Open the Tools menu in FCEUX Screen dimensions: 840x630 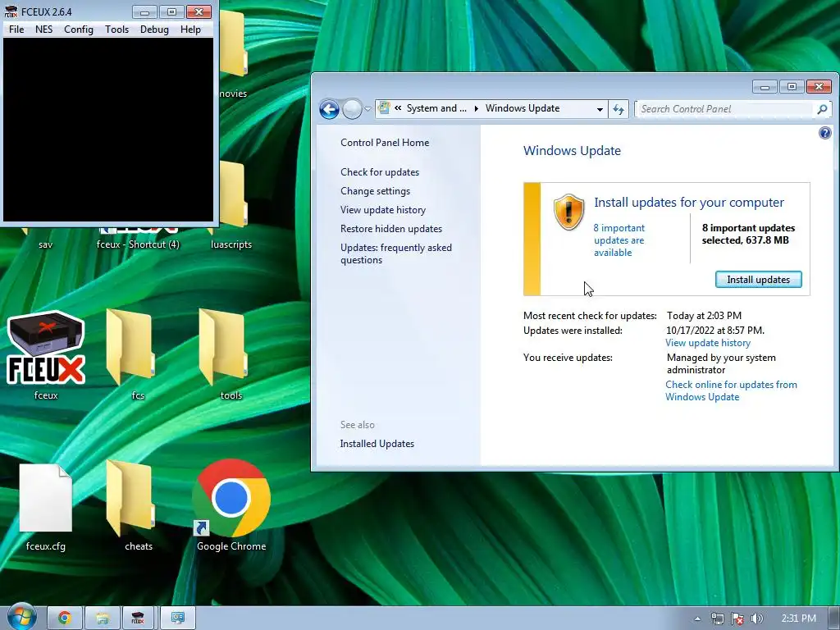[x=116, y=30]
